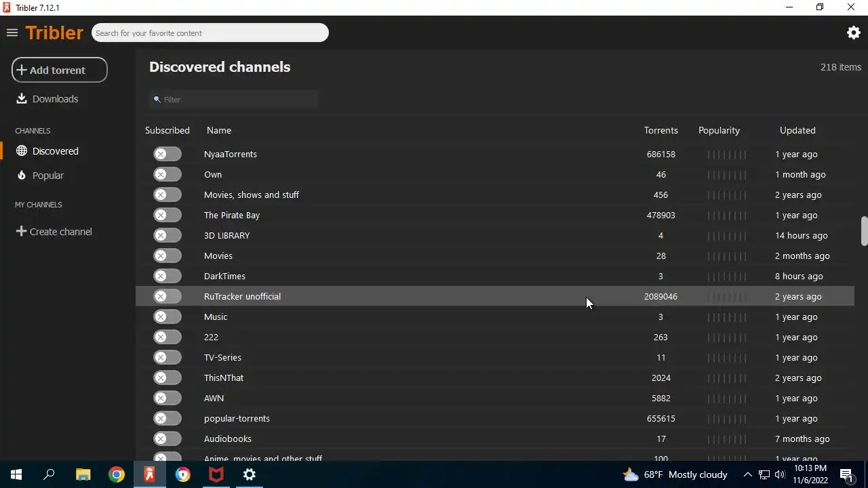The height and width of the screenshot is (488, 868).
Task: Click the volume speaker tray icon
Action: click(779, 474)
